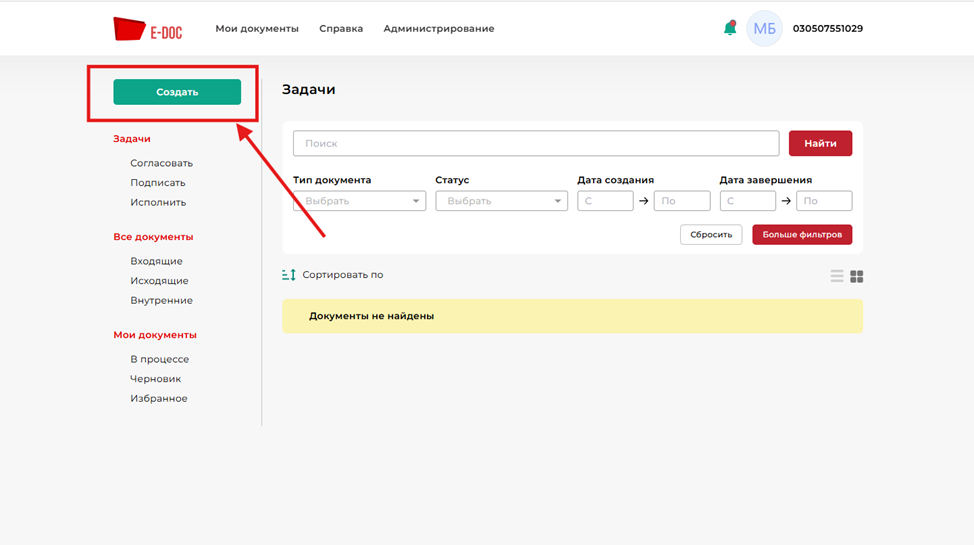Open the Справка menu

[x=341, y=29]
